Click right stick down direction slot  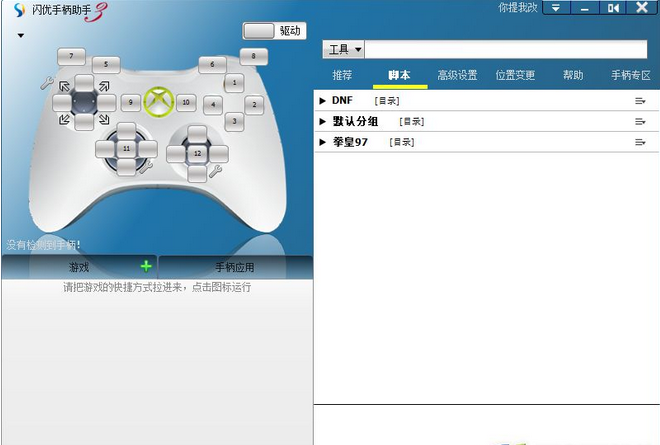click(197, 174)
